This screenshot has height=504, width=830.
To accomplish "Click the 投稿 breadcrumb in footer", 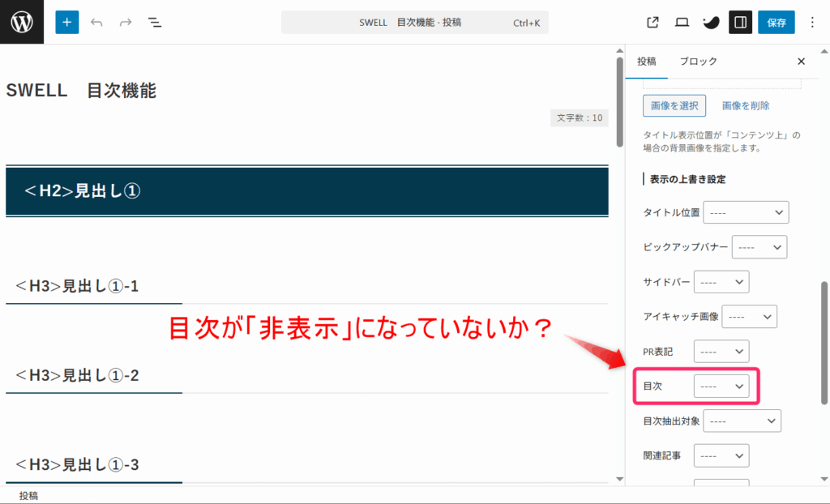I will (x=28, y=496).
